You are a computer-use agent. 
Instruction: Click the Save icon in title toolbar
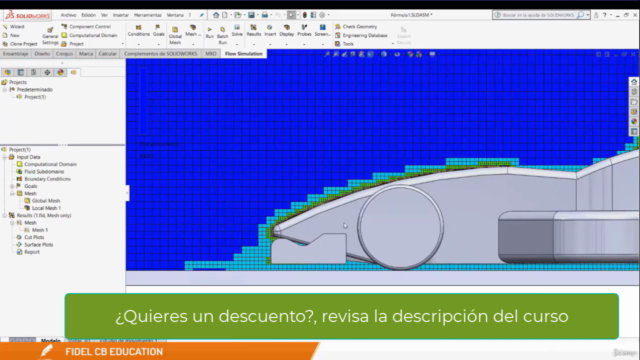point(251,15)
